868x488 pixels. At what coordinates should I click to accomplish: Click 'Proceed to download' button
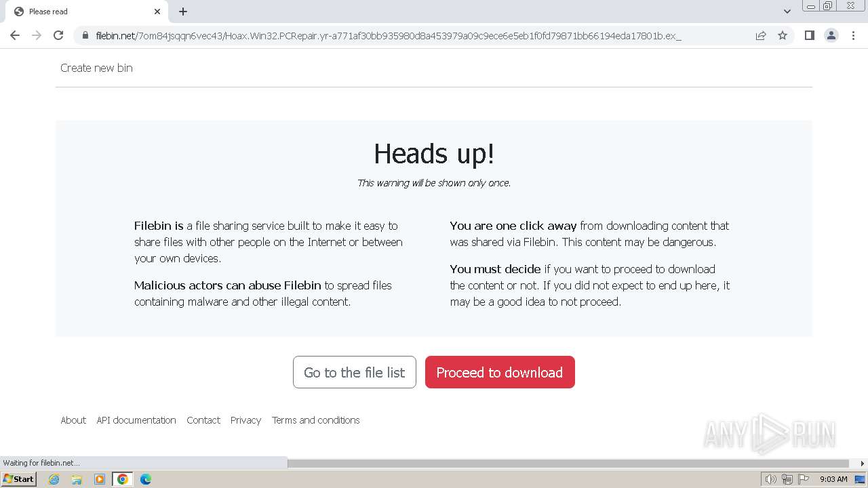[x=500, y=372]
